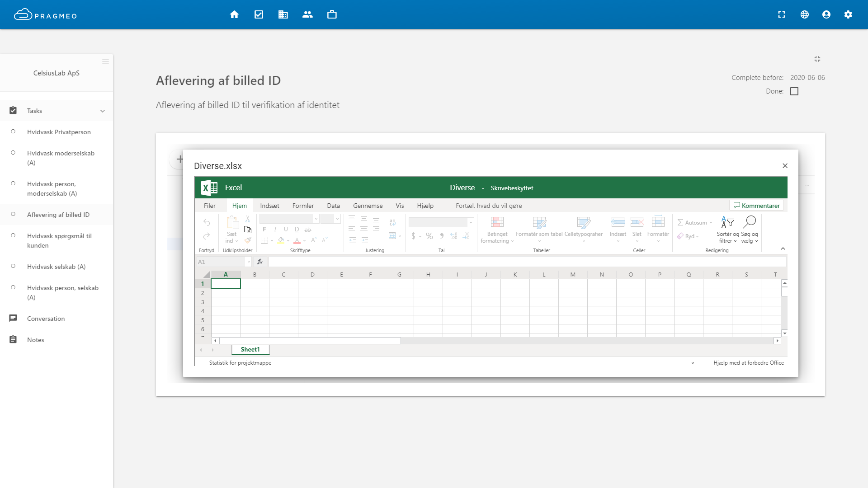Switch to the Indsæt ribbon tab
Image resolution: width=868 pixels, height=488 pixels.
pos(269,206)
